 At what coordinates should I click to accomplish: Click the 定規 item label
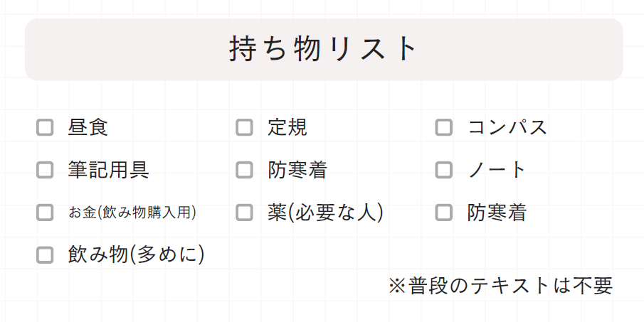(x=287, y=128)
